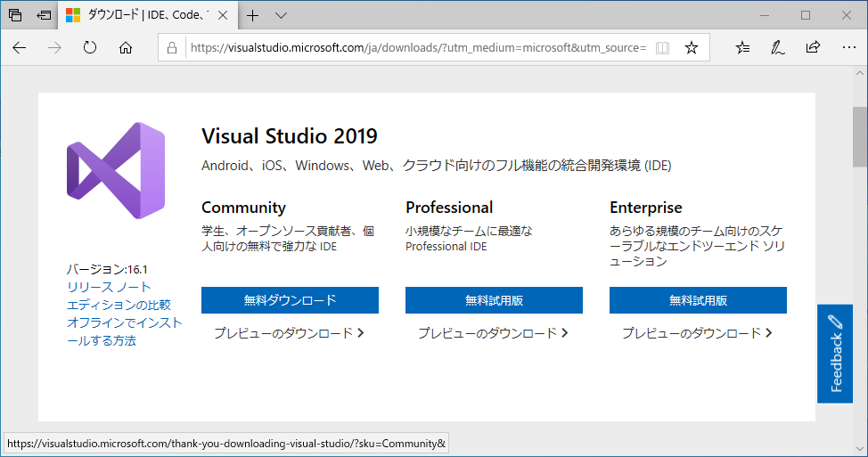Screen dimensions: 868x457
Task: Click the バージョン:16.1 text
Action: point(107,269)
